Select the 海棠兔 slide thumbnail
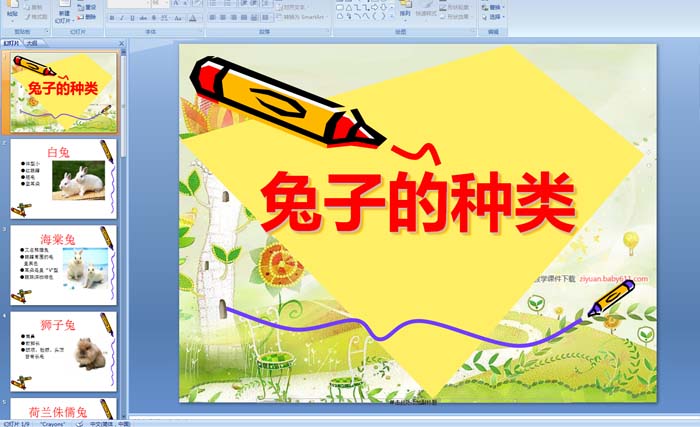The image size is (700, 427). (x=63, y=265)
